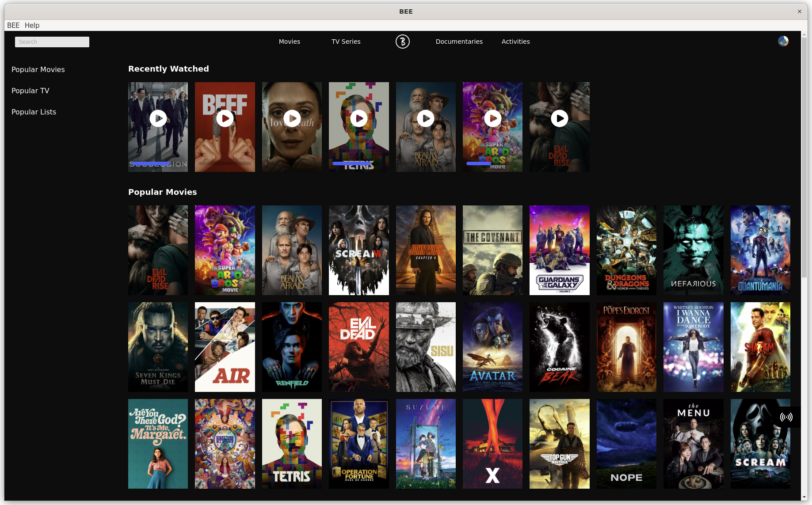Viewport: 812px width, 505px height.
Task: Select Popular TV in sidebar
Action: (x=30, y=91)
